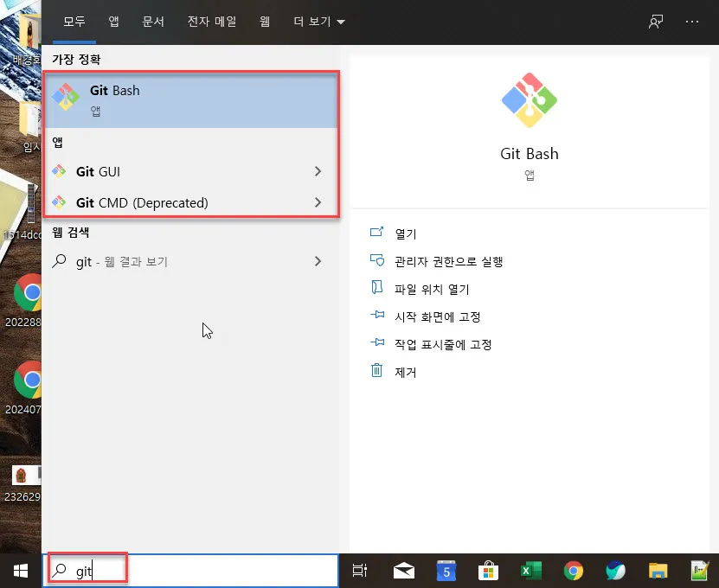This screenshot has height=588, width=719.
Task: Open Task View in the taskbar
Action: (x=359, y=570)
